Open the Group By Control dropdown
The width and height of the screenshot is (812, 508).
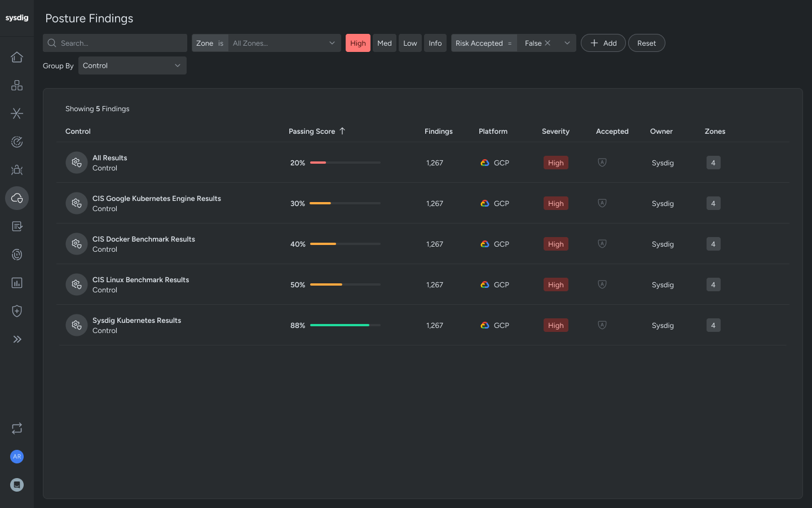(x=132, y=65)
